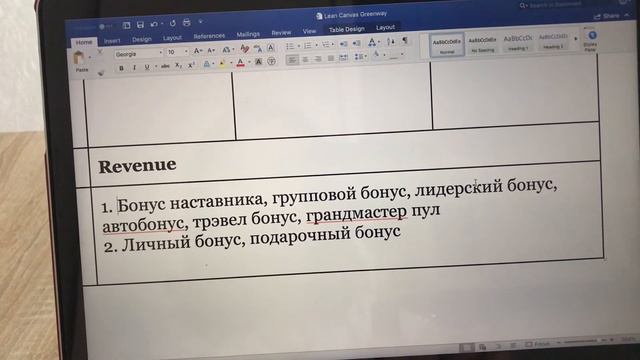Apply the Heading 2 style
This screenshot has height=360, width=640.
pos(553,41)
